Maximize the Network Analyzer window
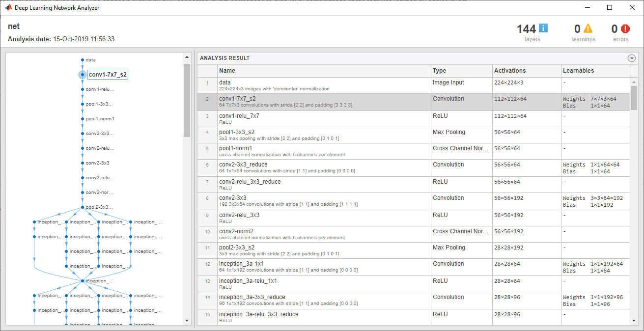The image size is (644, 331). [x=610, y=8]
